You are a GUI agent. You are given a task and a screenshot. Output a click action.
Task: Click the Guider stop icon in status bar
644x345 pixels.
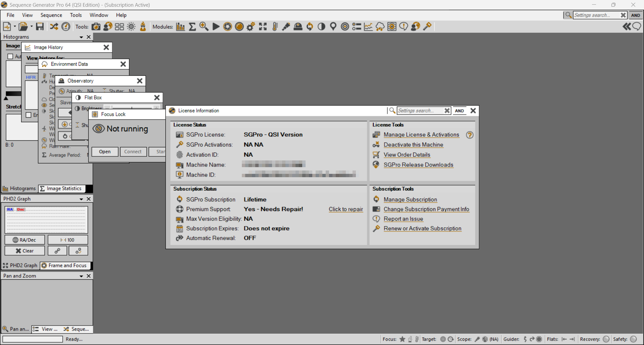pyautogui.click(x=539, y=339)
